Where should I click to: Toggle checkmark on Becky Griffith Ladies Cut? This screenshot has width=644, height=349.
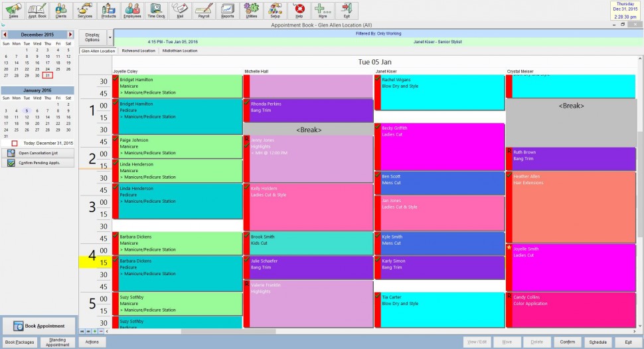pyautogui.click(x=378, y=127)
